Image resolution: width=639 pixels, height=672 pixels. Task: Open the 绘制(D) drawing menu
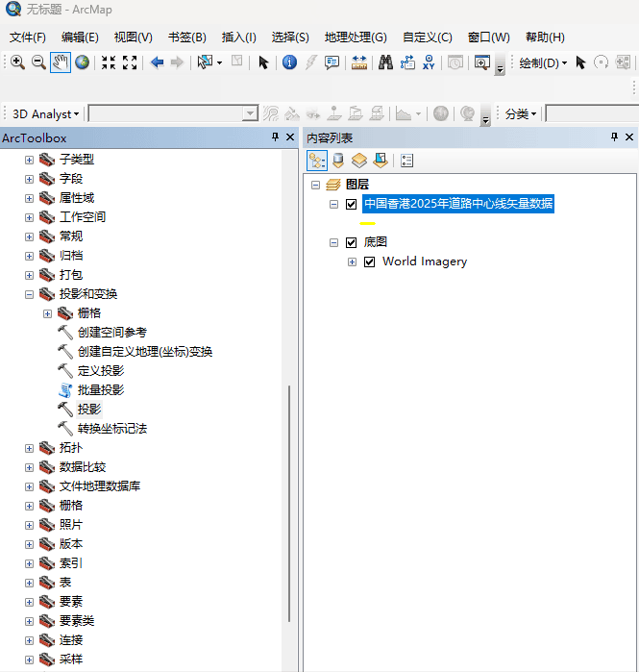[x=543, y=63]
